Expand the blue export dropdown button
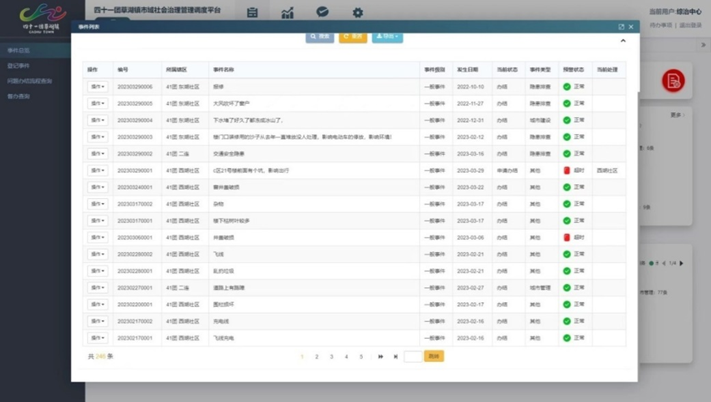Image resolution: width=711 pixels, height=402 pixels. click(x=387, y=37)
